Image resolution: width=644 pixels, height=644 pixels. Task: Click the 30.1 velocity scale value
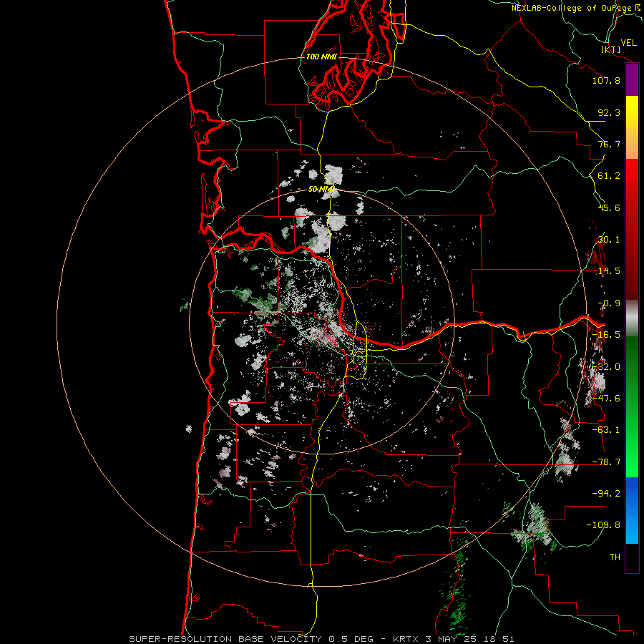click(x=609, y=240)
